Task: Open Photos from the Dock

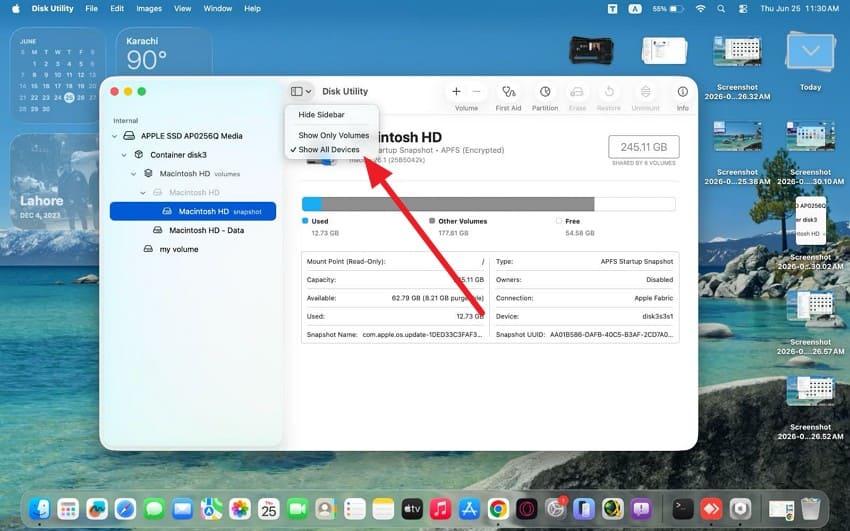Action: tap(240, 509)
